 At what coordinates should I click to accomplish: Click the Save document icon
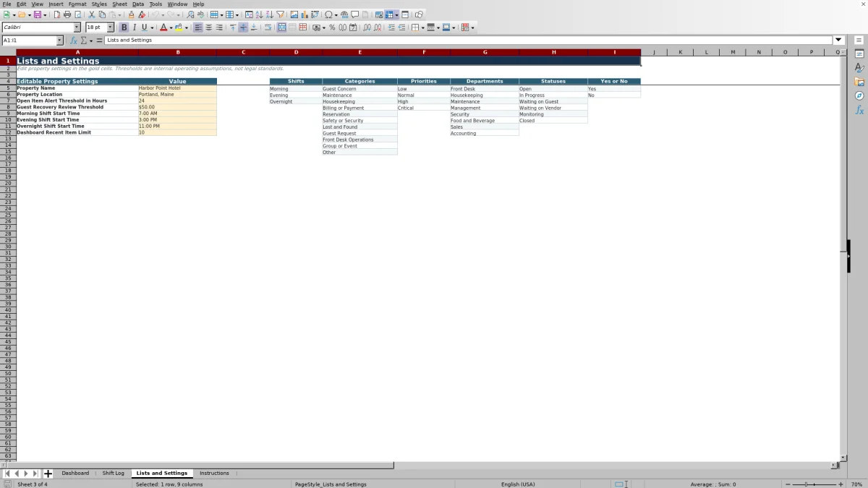click(37, 14)
